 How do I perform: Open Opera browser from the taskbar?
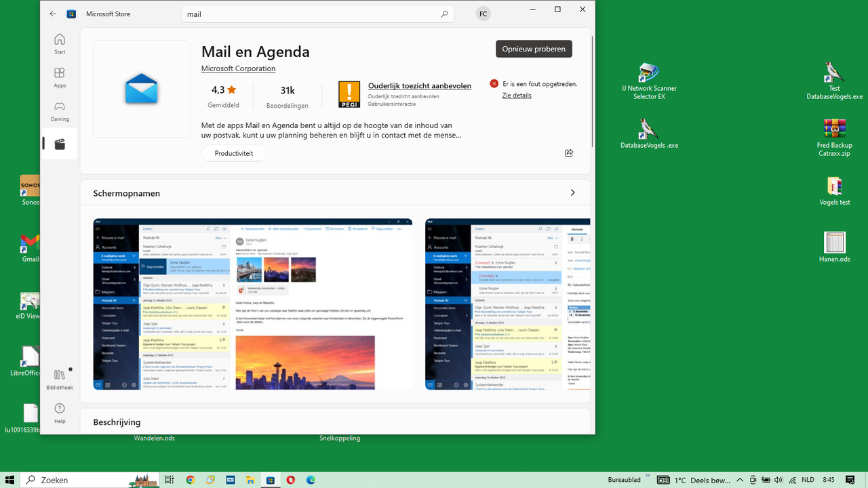click(291, 480)
